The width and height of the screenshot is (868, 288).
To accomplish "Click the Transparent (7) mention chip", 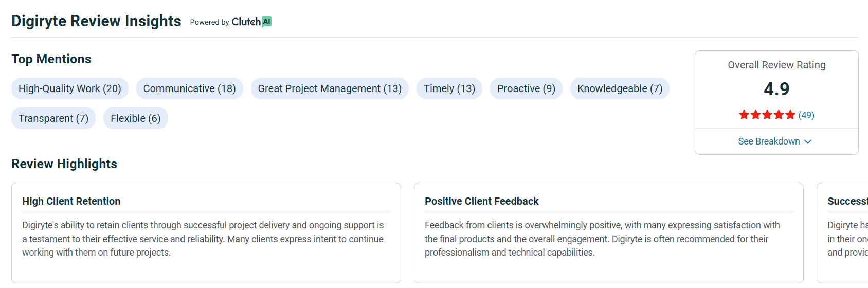I will (x=53, y=118).
